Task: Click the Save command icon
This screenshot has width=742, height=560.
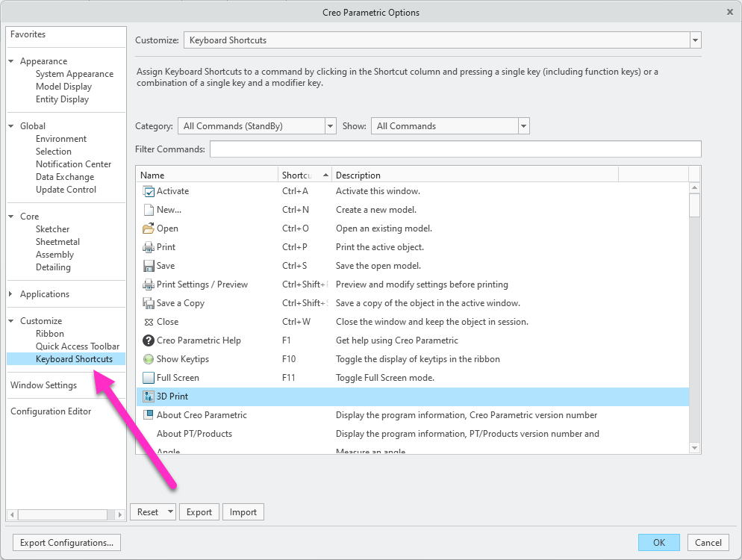Action: [x=148, y=266]
